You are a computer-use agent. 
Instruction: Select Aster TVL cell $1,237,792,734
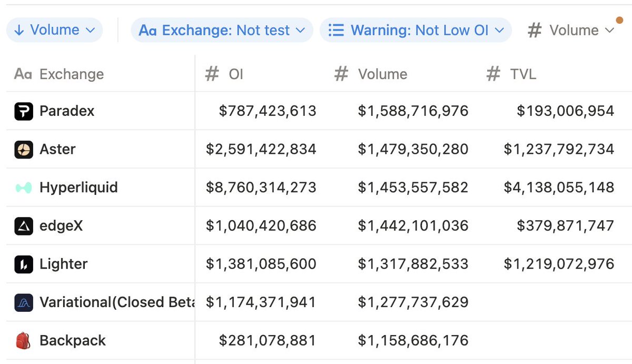tap(559, 150)
